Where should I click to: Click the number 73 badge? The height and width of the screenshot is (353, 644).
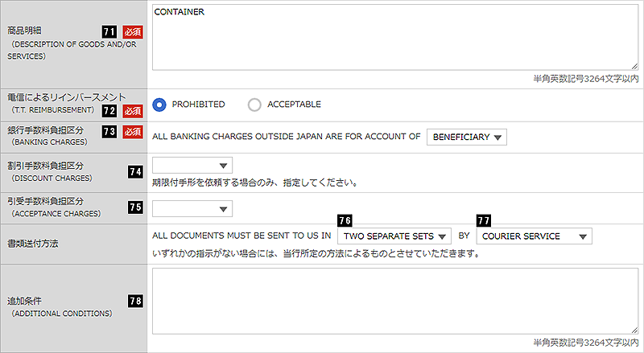[110, 131]
